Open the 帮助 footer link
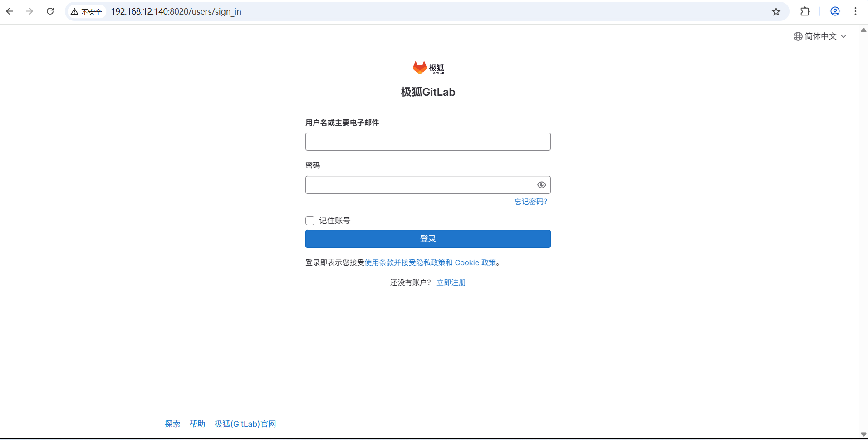Image resolution: width=868 pixels, height=440 pixels. pyautogui.click(x=197, y=424)
